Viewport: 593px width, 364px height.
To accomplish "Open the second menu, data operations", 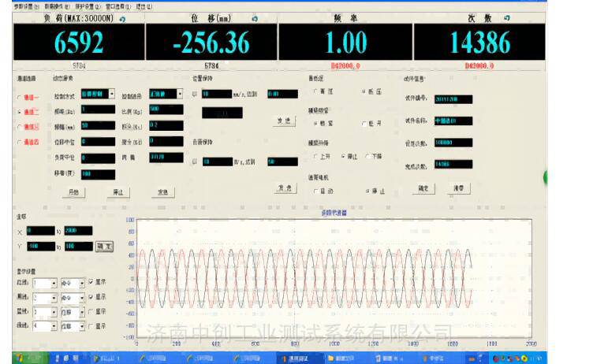I will click(57, 6).
